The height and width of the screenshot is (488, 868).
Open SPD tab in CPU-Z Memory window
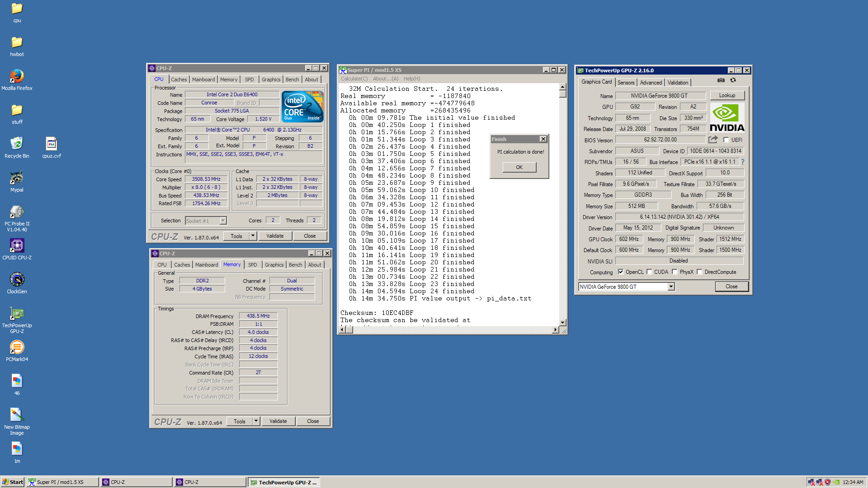click(x=252, y=265)
